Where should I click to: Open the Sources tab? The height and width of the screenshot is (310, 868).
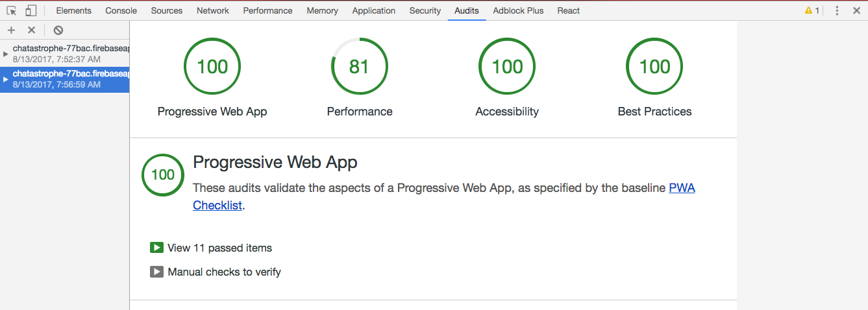167,10
